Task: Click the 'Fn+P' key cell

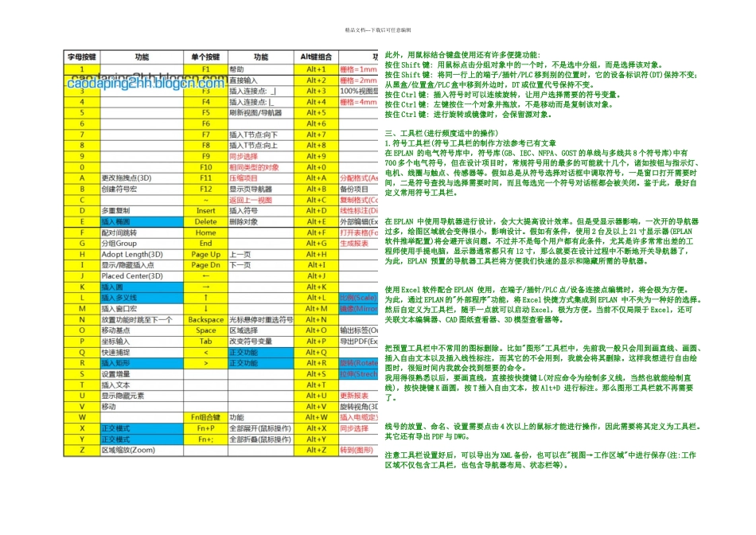Action: (x=205, y=428)
